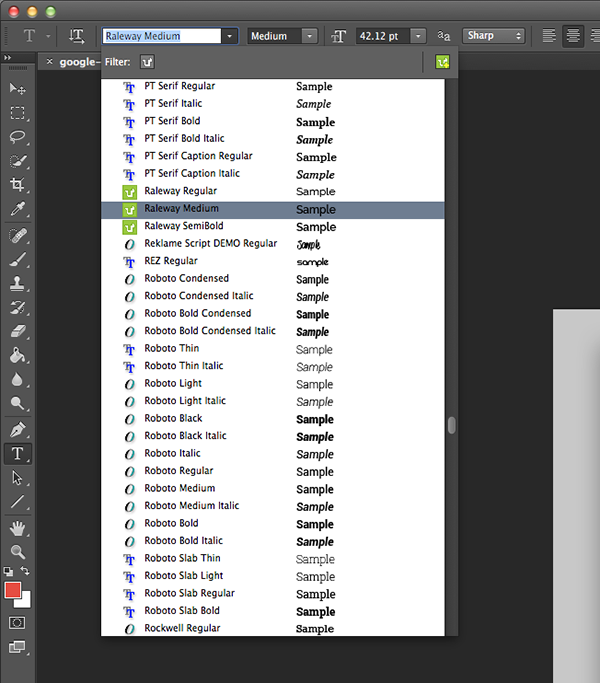Pick PT Serif Caption Italic font

click(x=273, y=173)
